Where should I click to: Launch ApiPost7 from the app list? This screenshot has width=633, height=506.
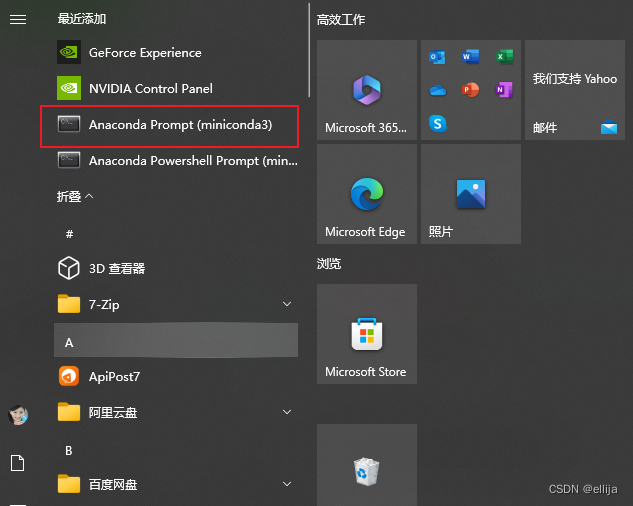114,376
